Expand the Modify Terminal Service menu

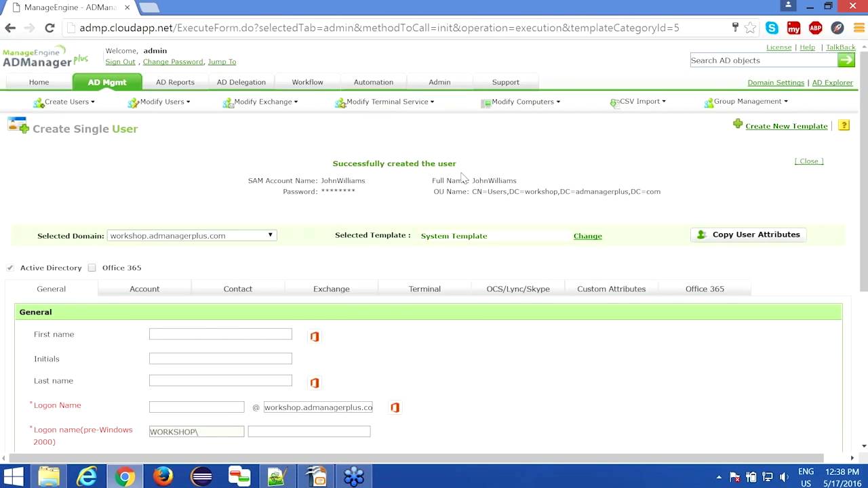click(x=384, y=102)
